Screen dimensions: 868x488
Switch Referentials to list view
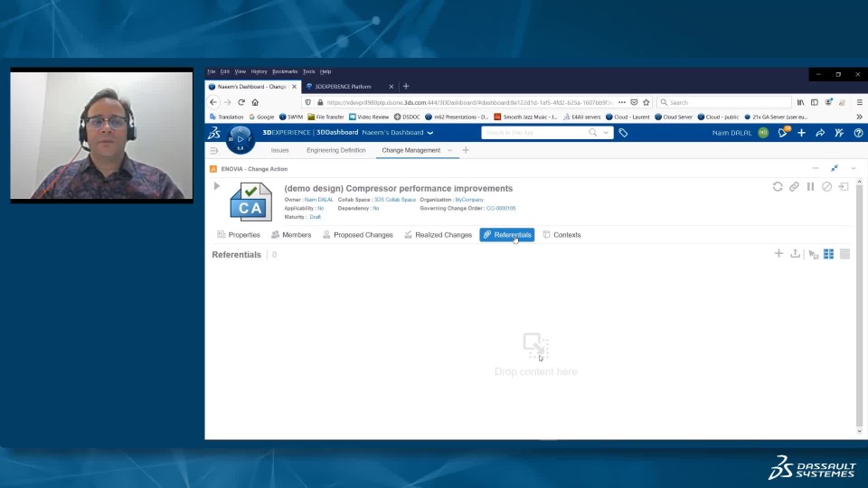click(844, 253)
